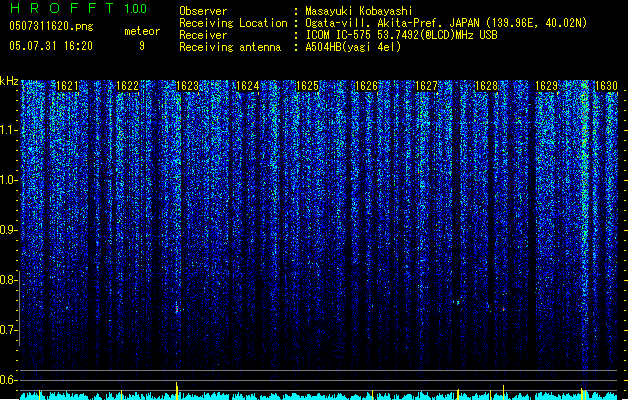
Task: Click the A504HB(yagi 4el) antenna value
Action: coord(353,47)
